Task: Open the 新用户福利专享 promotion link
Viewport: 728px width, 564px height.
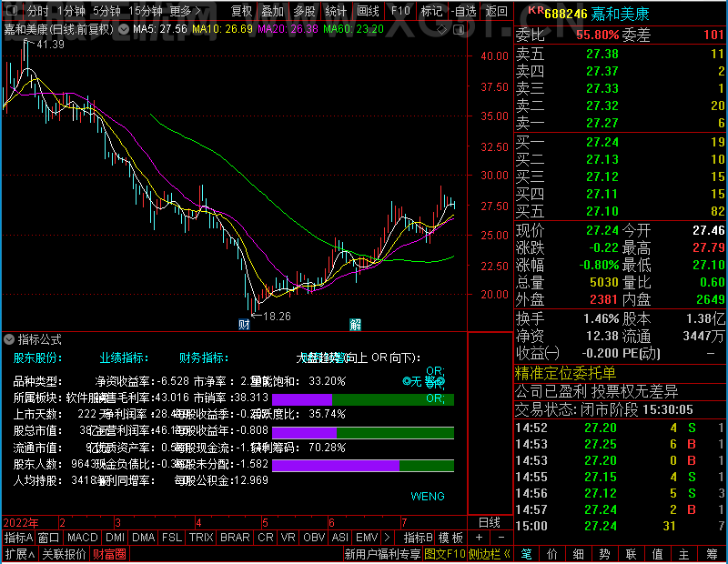Action: point(382,554)
